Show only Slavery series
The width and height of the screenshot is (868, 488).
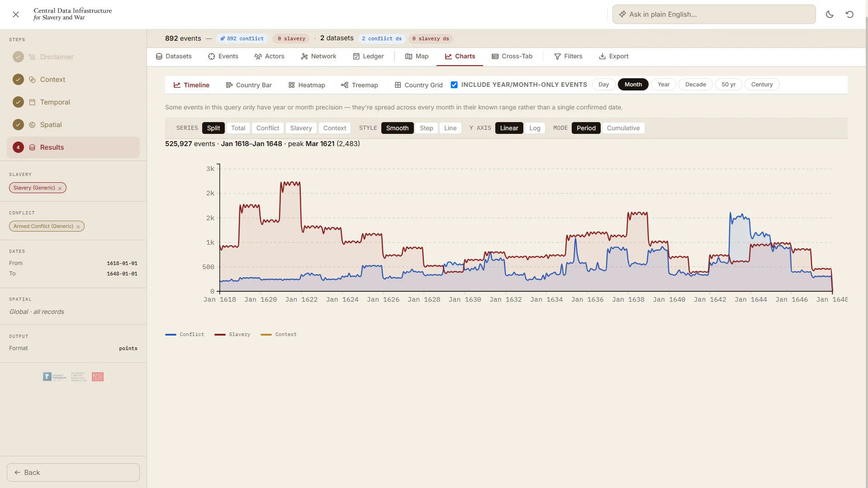[301, 128]
